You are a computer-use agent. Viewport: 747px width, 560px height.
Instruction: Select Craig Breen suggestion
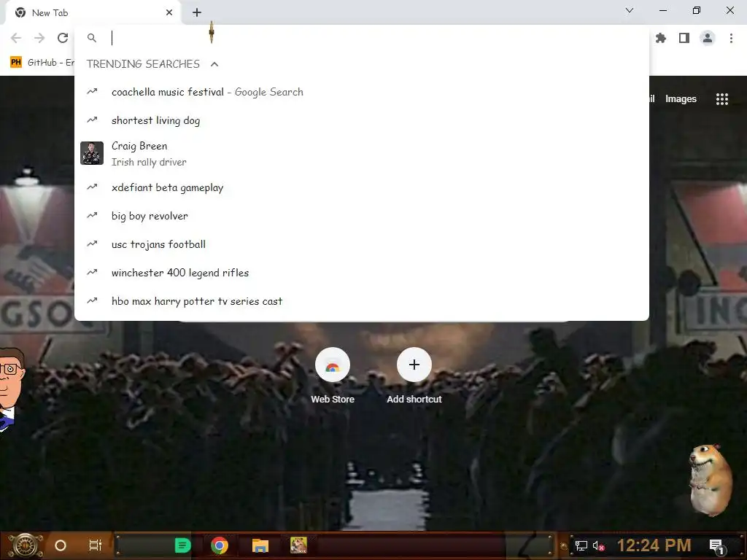[362, 153]
